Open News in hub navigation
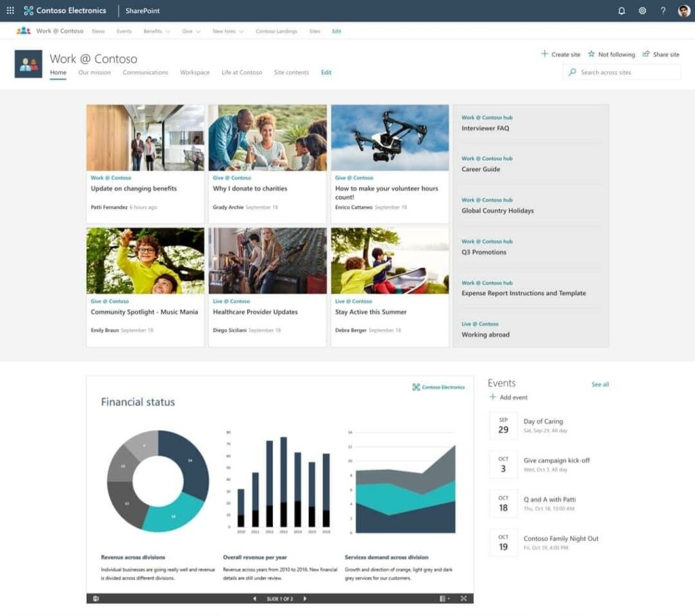Viewport: 695px width, 616px height. coord(98,31)
